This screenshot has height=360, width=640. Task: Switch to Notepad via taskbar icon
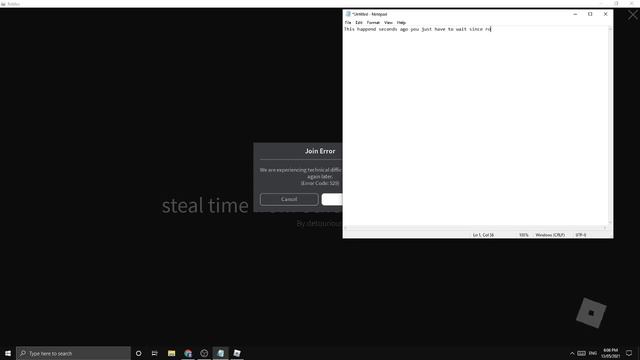(x=220, y=353)
